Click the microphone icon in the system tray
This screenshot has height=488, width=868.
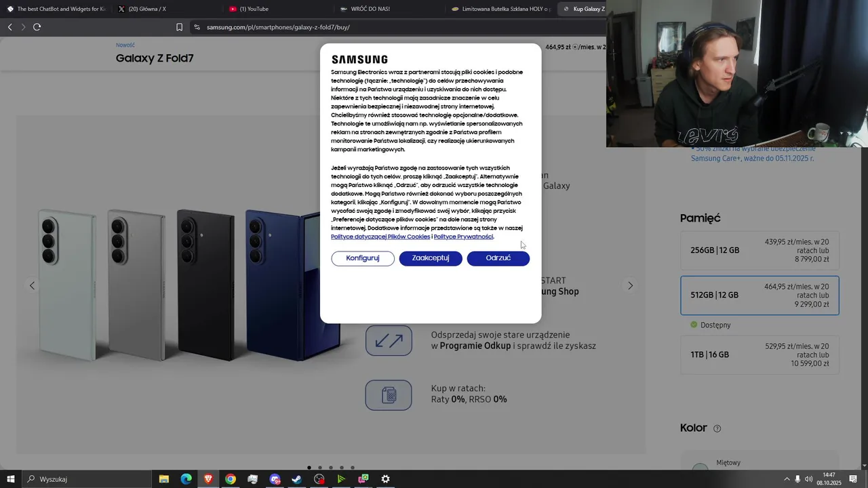797,479
